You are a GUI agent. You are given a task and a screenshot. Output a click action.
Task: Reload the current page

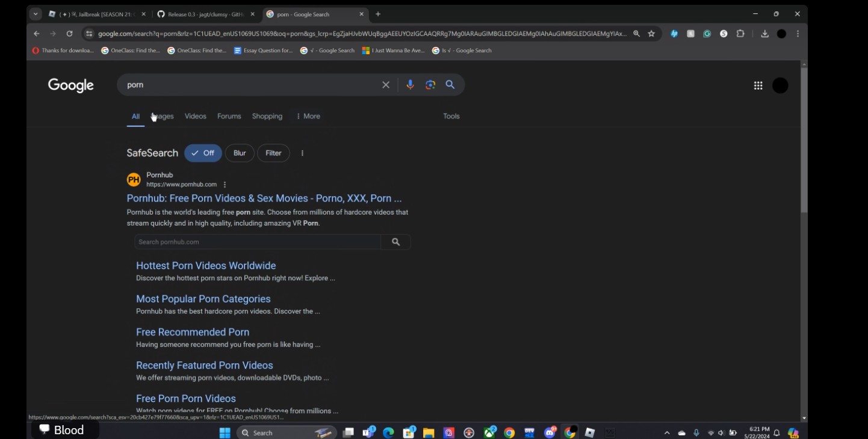[69, 34]
